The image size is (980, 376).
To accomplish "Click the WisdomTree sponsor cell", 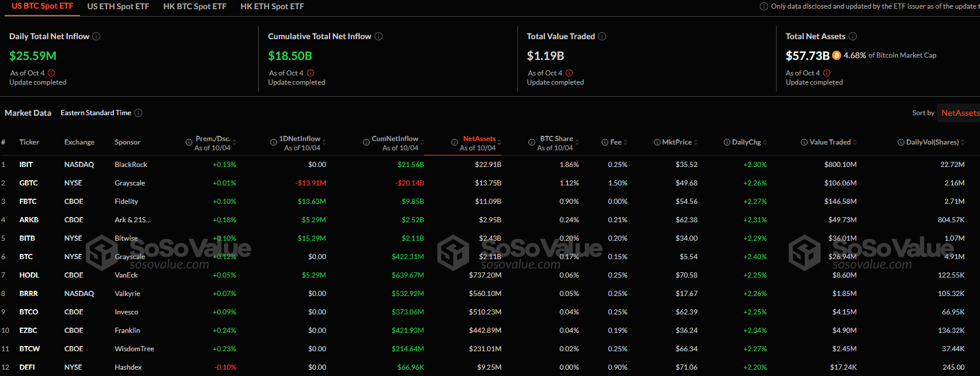I will pos(134,349).
